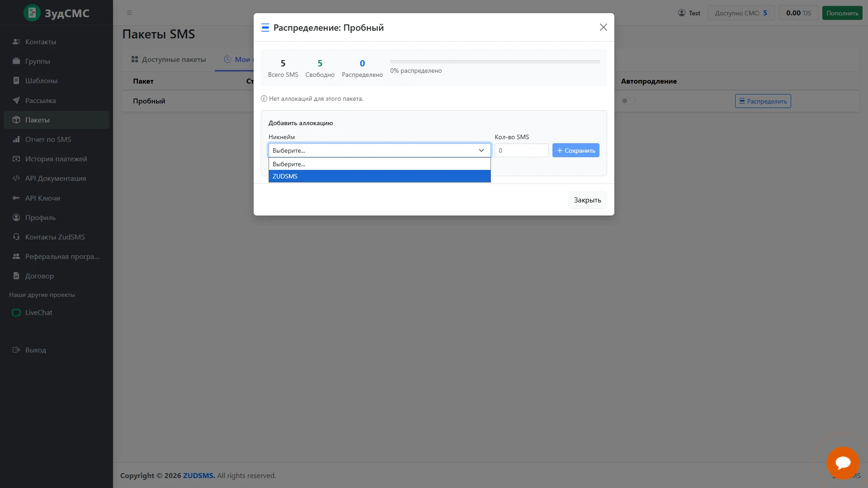Open Реферальная программа icon
Viewport: 868px width, 488px height.
16,256
